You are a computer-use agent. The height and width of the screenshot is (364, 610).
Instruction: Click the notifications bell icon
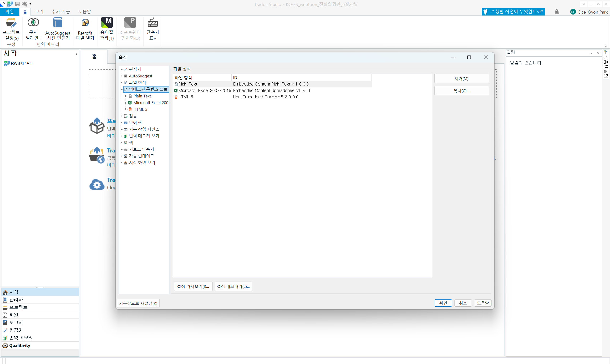(557, 12)
